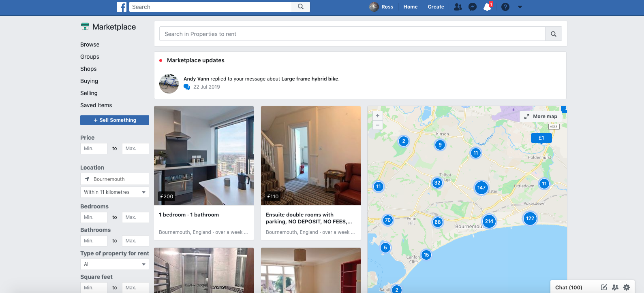The width and height of the screenshot is (644, 293).
Task: Open the Within 11 kilometres dropdown
Action: click(115, 192)
